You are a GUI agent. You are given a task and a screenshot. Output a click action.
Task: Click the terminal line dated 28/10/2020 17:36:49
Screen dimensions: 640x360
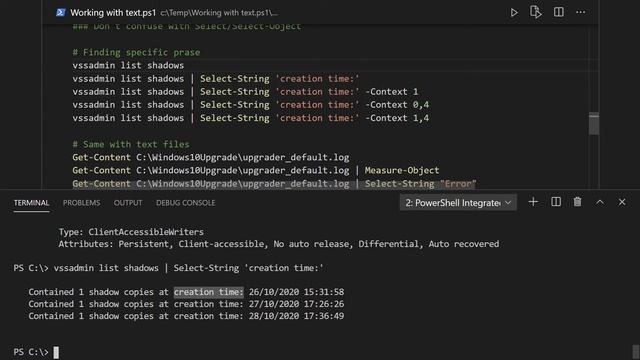tap(186, 316)
